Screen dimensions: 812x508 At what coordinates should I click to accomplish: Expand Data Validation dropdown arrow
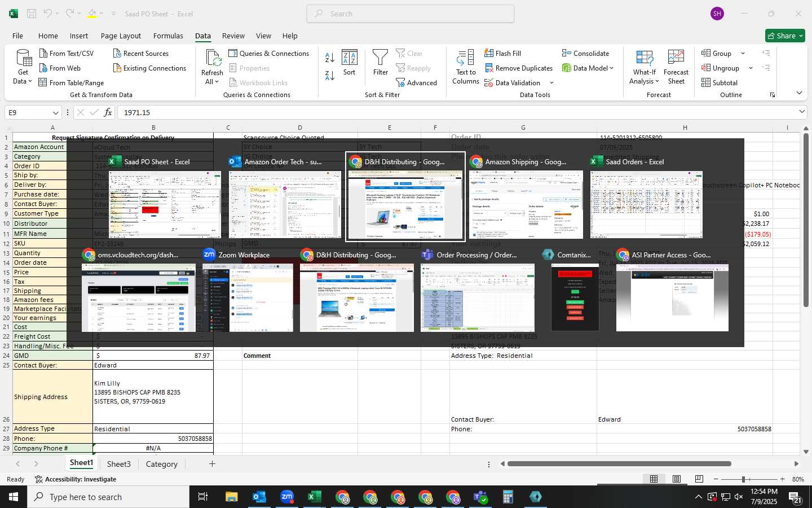(551, 83)
